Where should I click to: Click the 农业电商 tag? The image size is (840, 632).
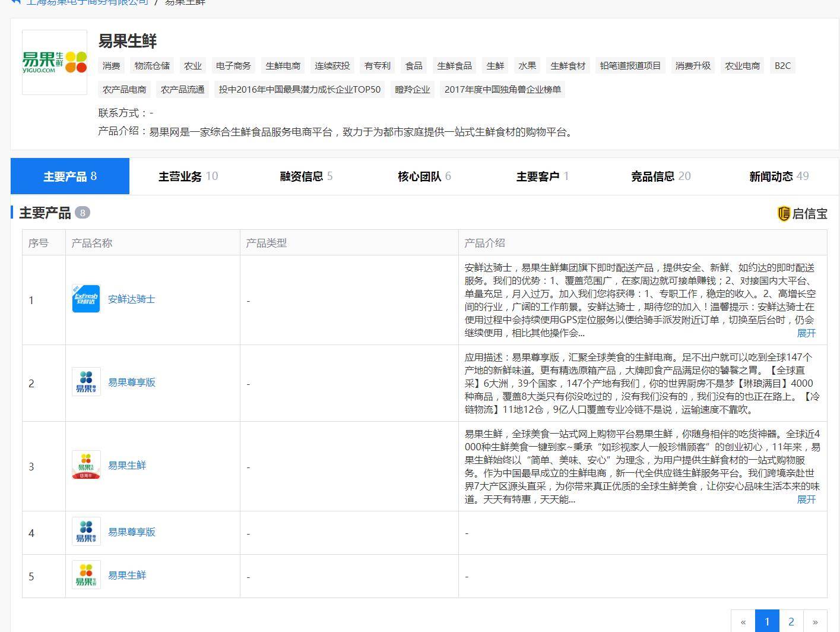[x=743, y=65]
